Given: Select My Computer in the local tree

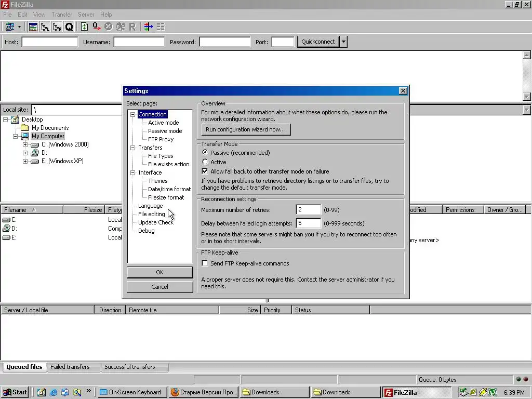Looking at the screenshot, I should tap(48, 136).
